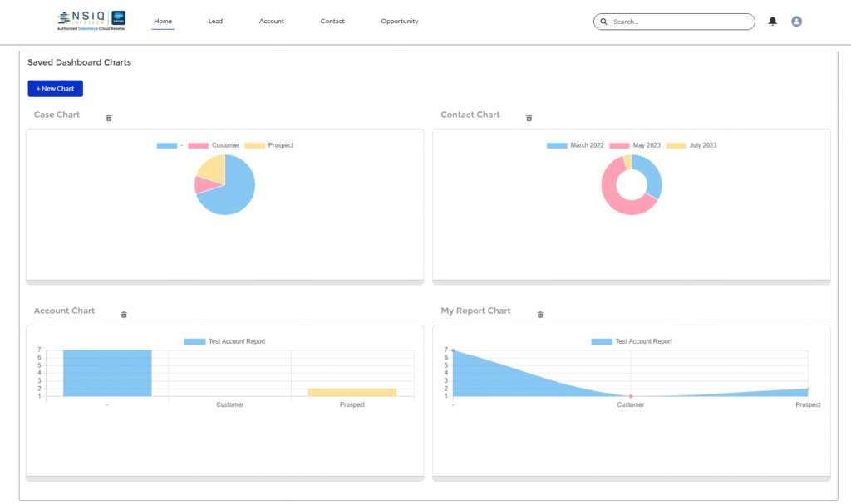The height and width of the screenshot is (504, 851).
Task: Click the search magnifier icon
Action: [604, 22]
